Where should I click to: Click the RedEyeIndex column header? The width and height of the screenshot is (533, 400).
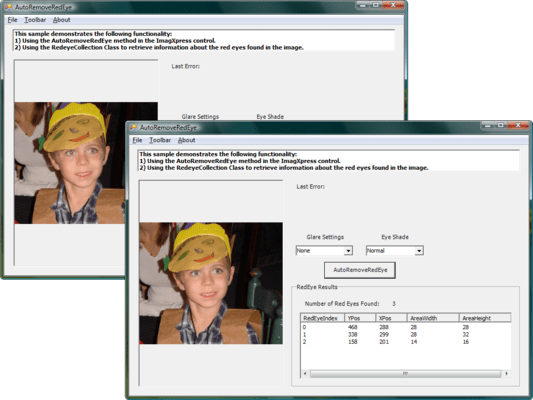click(323, 318)
